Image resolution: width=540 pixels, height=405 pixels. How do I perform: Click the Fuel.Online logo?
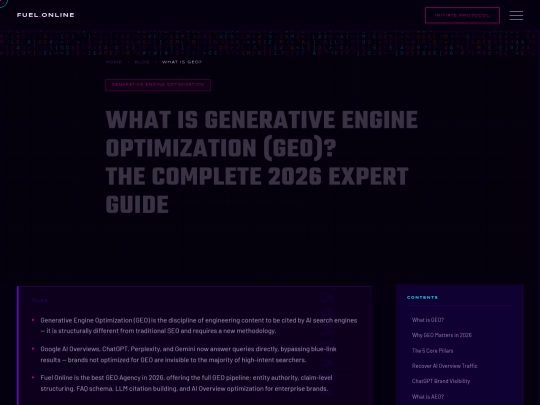tap(45, 15)
